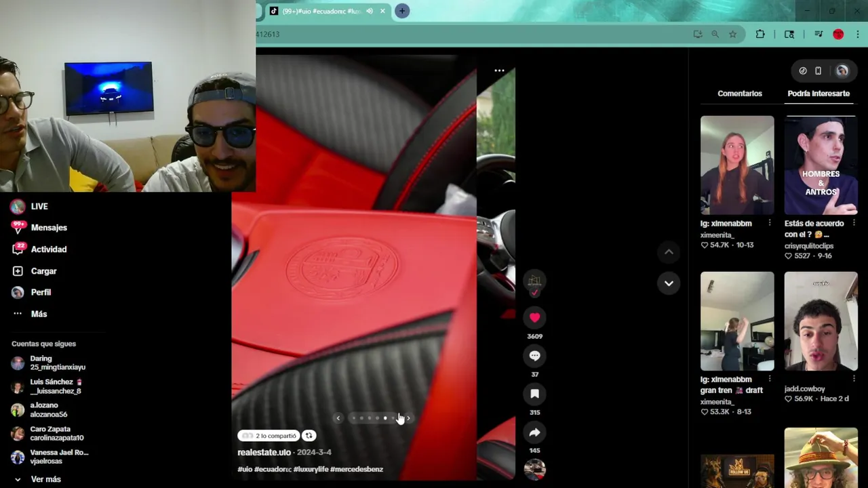The image size is (868, 488).
Task: Like the video with heart icon
Action: pos(534,317)
